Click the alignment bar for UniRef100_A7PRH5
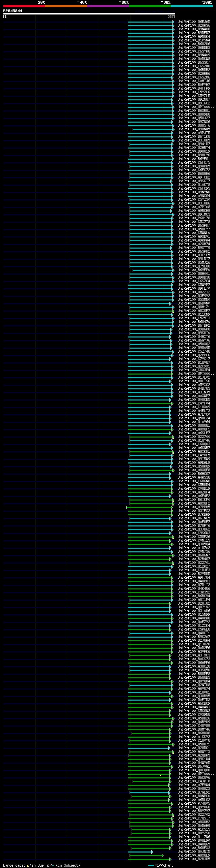 pyautogui.click(x=150, y=507)
